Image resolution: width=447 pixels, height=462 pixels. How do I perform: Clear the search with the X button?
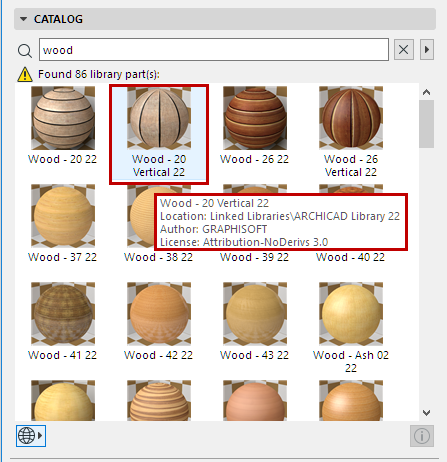click(x=404, y=50)
